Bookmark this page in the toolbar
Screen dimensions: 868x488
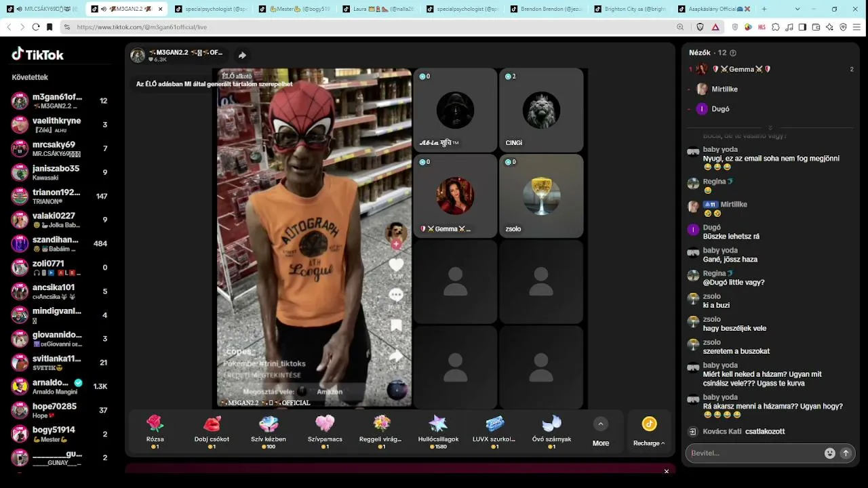point(50,27)
